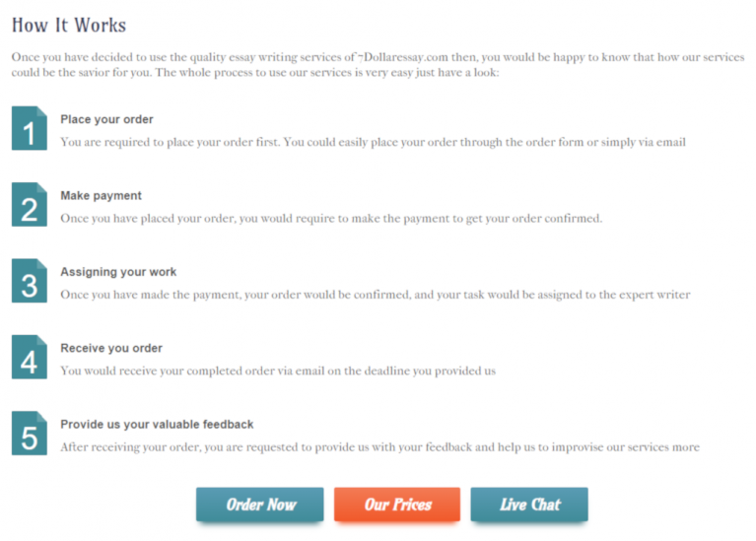Click the "How It Works" title

click(69, 25)
